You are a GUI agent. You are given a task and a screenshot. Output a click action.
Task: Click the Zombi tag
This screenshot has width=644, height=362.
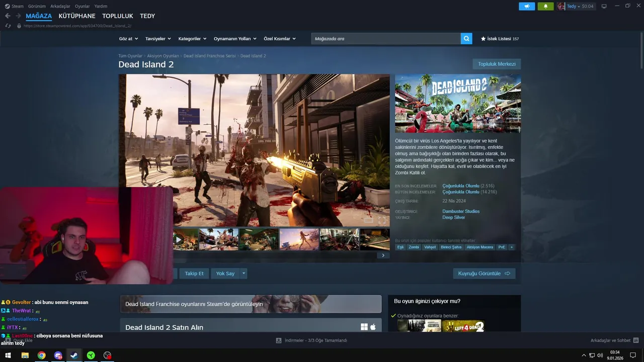[x=414, y=247]
